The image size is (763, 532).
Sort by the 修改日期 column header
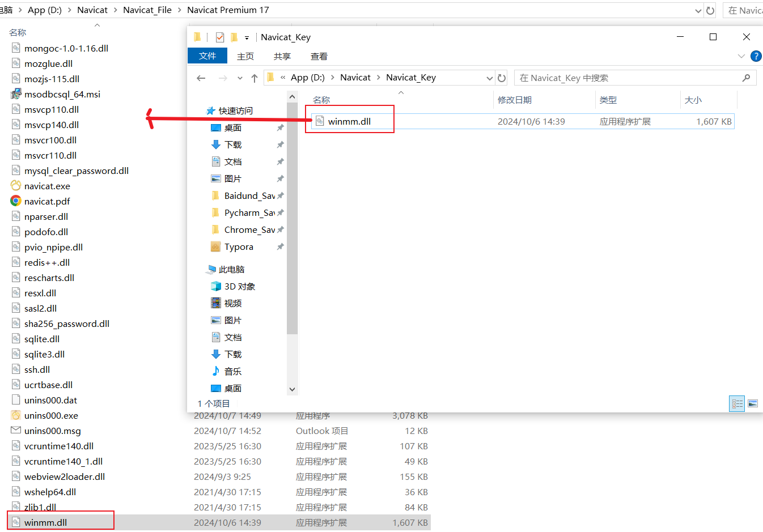pyautogui.click(x=515, y=100)
